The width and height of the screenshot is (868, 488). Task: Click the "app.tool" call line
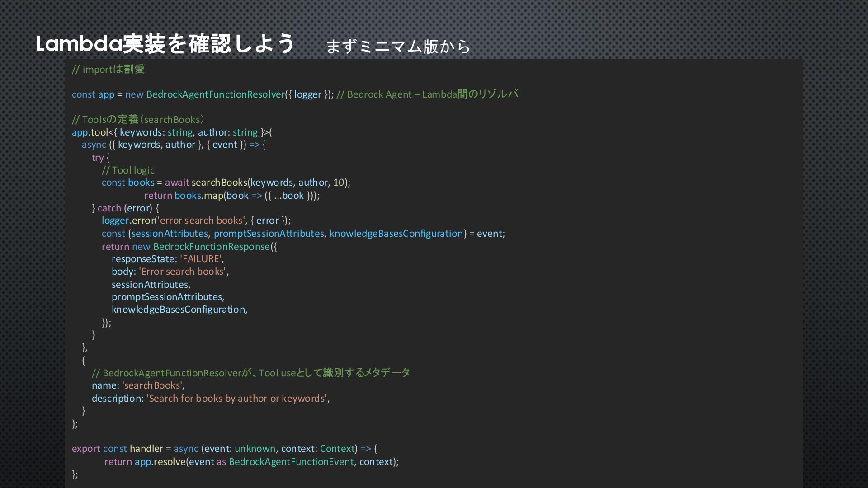click(x=172, y=132)
